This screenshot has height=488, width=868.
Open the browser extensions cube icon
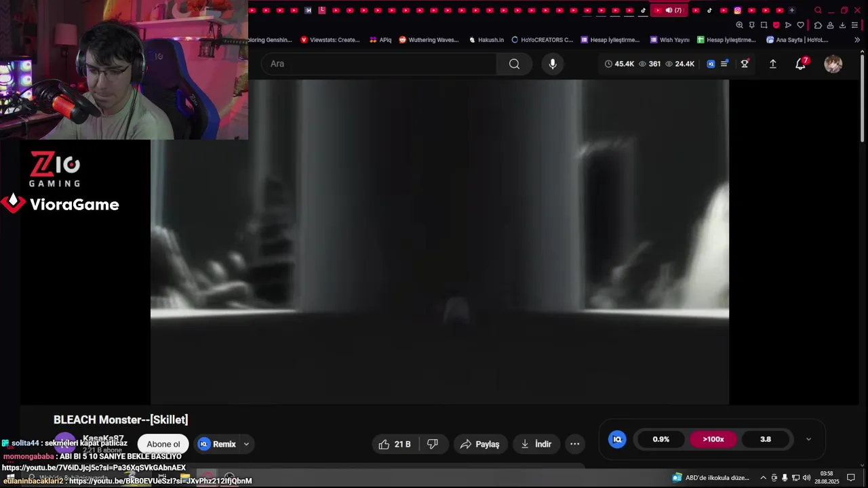pyautogui.click(x=818, y=25)
